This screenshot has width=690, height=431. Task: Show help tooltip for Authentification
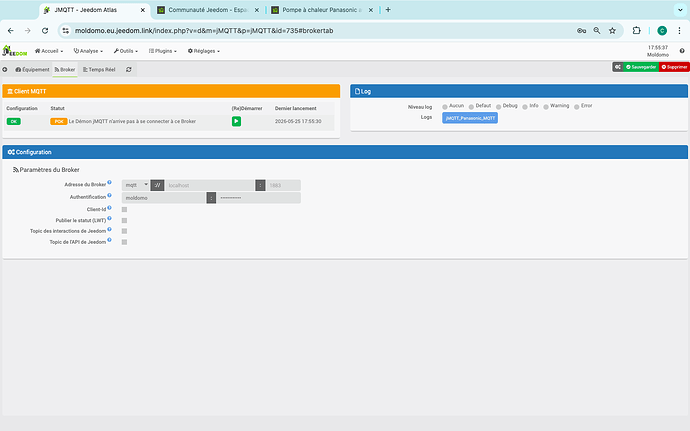[110, 195]
